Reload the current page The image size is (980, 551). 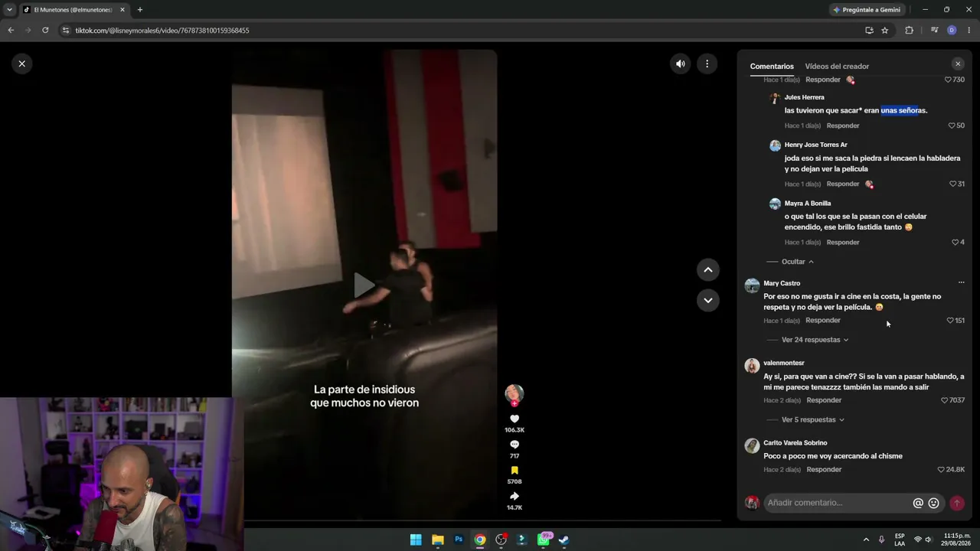(45, 31)
